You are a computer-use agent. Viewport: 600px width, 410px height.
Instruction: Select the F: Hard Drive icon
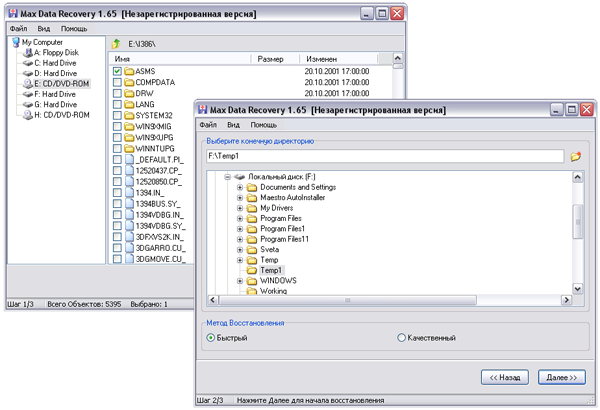coord(28,94)
